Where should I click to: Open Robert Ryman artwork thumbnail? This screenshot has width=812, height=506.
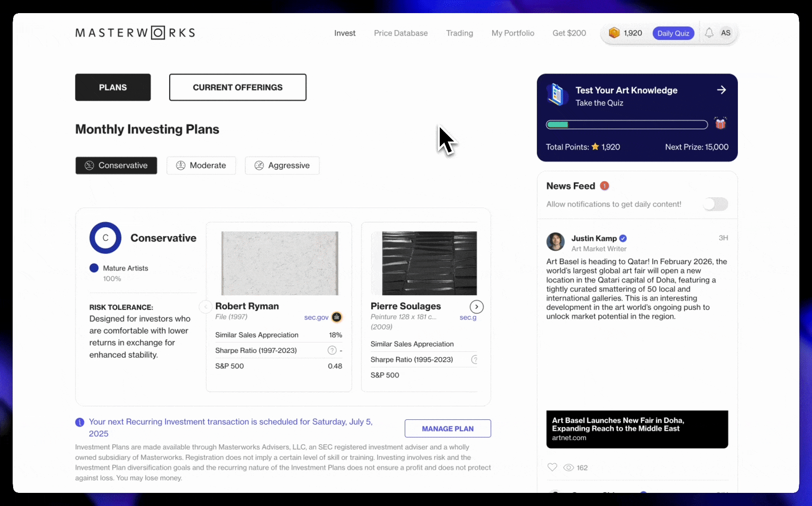click(279, 263)
